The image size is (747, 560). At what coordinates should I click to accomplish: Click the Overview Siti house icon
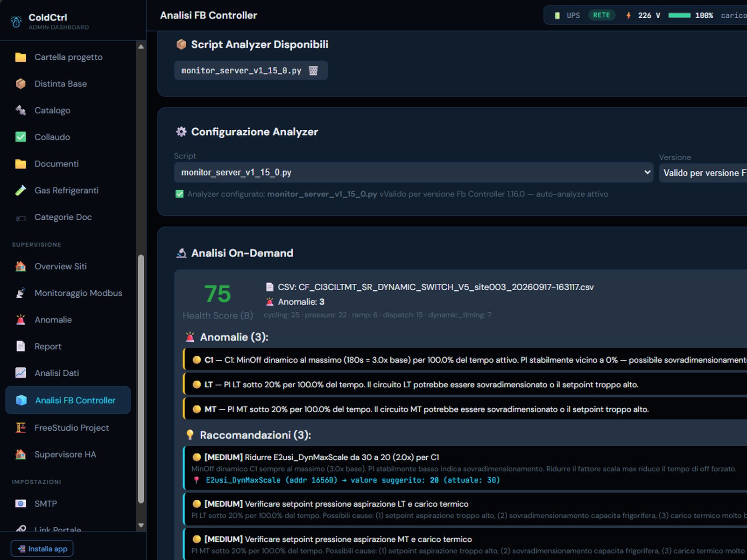click(21, 266)
